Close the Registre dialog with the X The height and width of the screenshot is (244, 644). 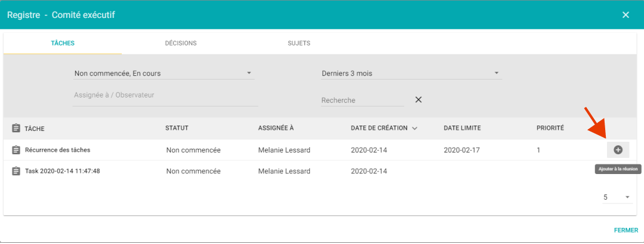(625, 15)
